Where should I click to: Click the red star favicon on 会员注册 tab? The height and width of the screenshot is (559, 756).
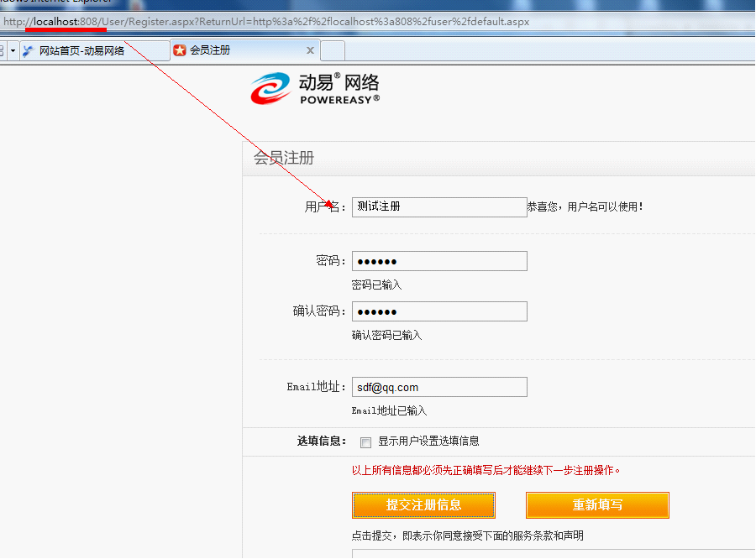180,50
